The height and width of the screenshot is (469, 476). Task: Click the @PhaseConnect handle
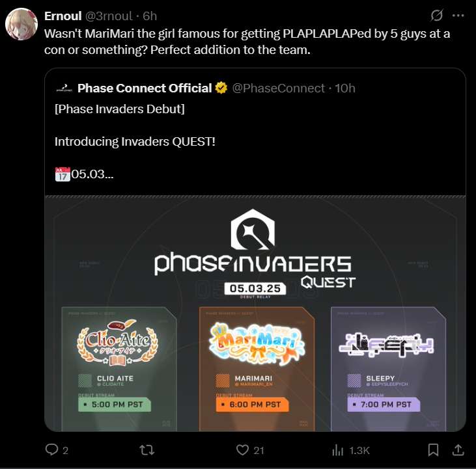(x=279, y=88)
